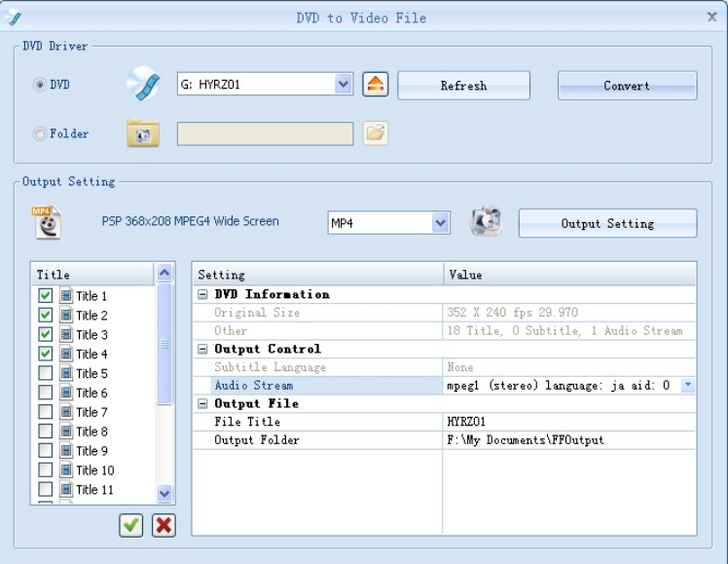Click film icon next to Title 8
Viewport: 728px width, 564px height.
click(66, 432)
